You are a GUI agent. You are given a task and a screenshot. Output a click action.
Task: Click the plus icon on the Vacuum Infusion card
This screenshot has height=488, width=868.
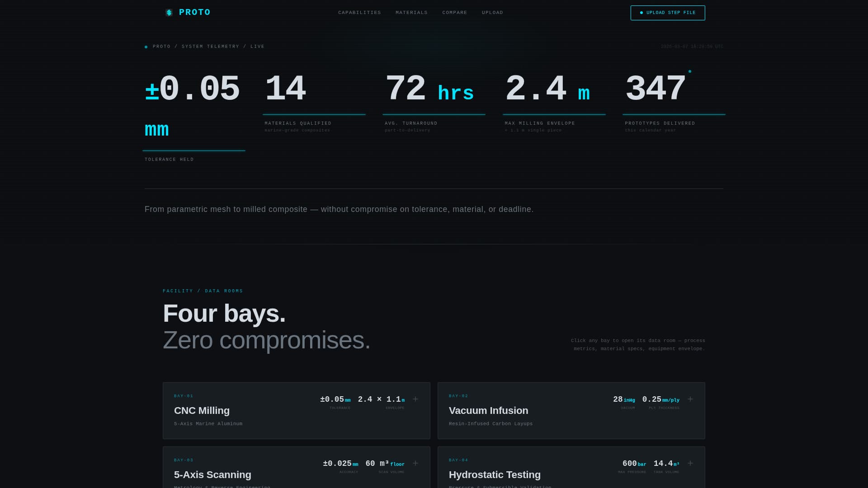(x=690, y=399)
